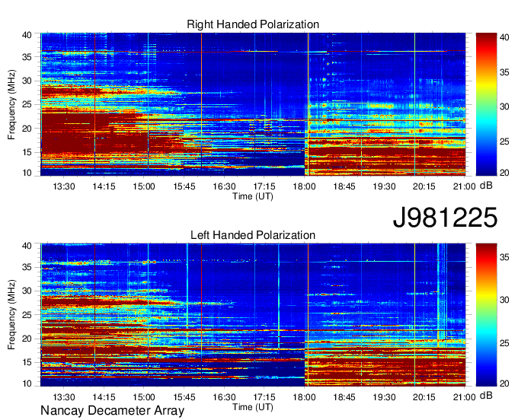518x420 pixels.
Task: Click the 15:00 tick under right-handed plot
Action: click(144, 186)
